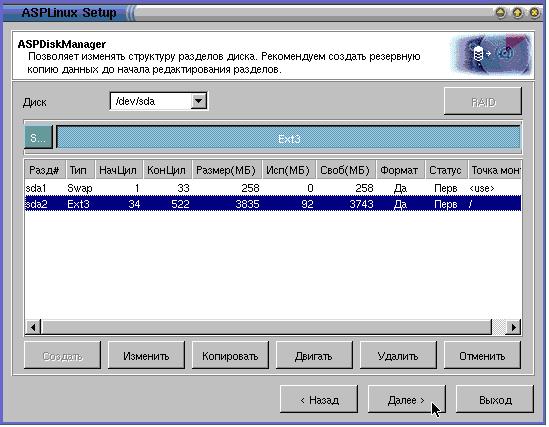Select the sda1 partition row

coord(273,188)
